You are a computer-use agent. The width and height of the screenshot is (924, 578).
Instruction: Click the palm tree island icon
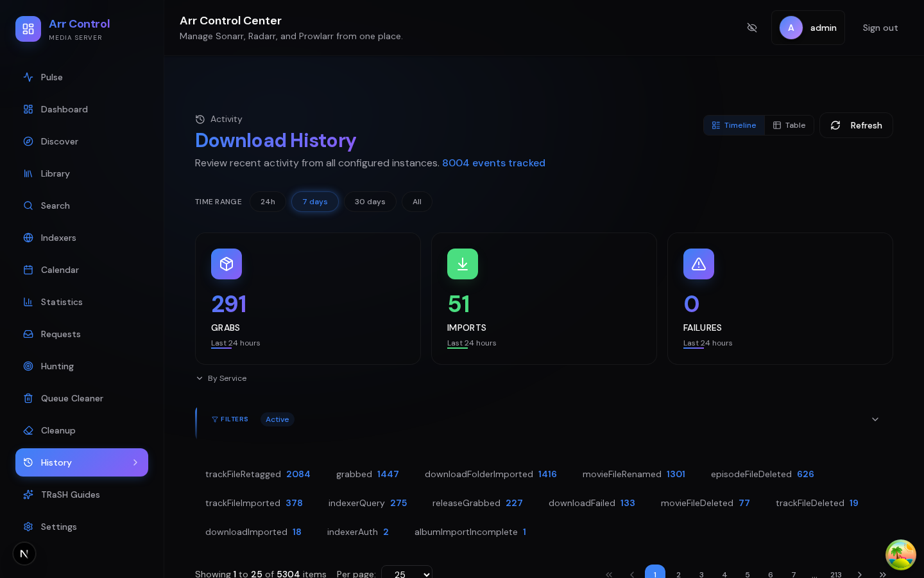point(901,555)
